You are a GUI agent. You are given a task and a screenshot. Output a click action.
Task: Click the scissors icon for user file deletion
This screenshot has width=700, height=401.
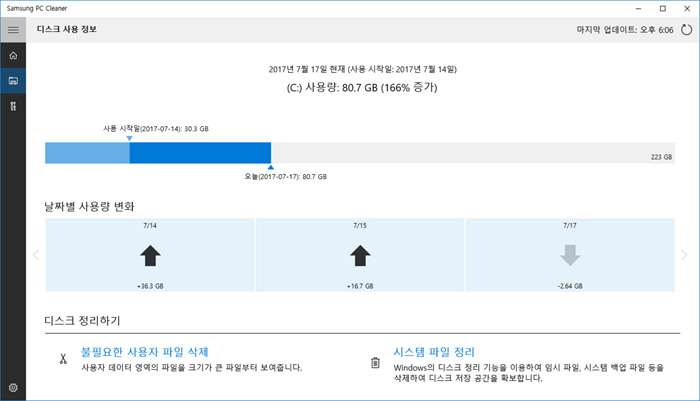(x=62, y=360)
